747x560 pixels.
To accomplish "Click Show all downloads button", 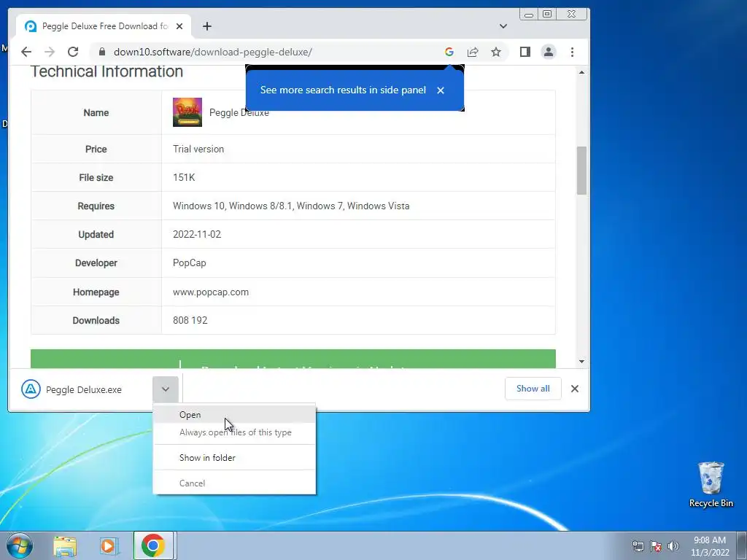I will [533, 389].
